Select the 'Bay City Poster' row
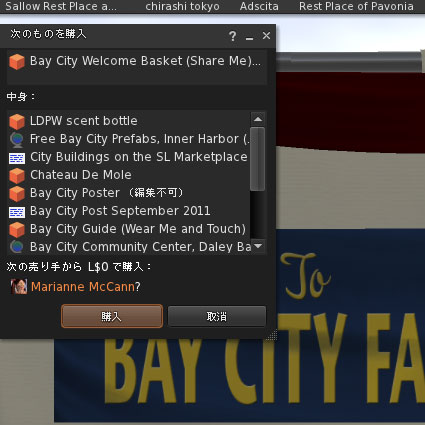 point(128,193)
